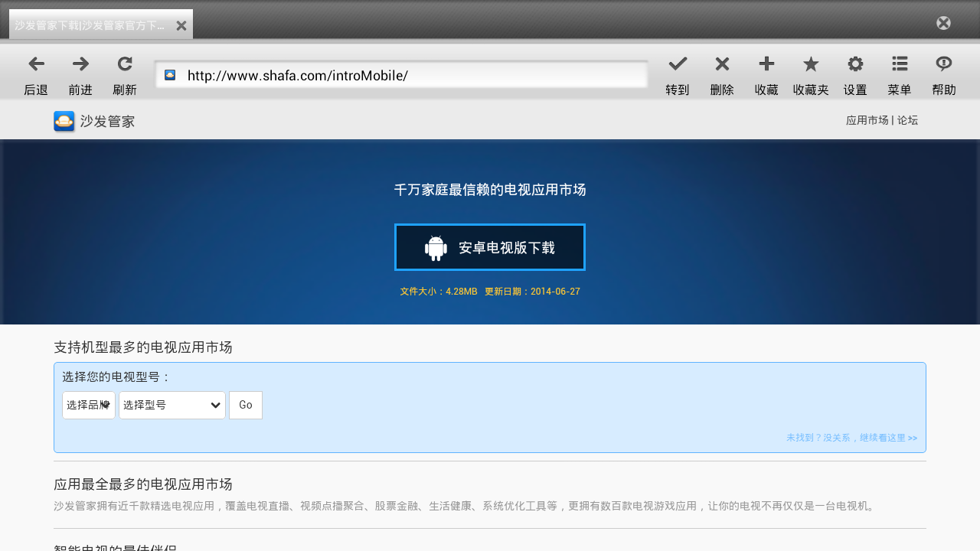Focus the URL address field
Viewport: 980px width, 551px height.
pyautogui.click(x=402, y=75)
